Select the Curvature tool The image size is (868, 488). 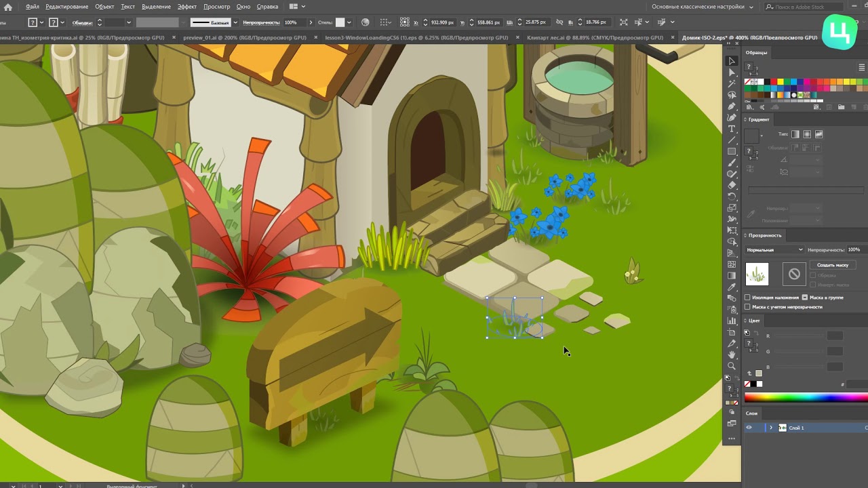pyautogui.click(x=732, y=118)
